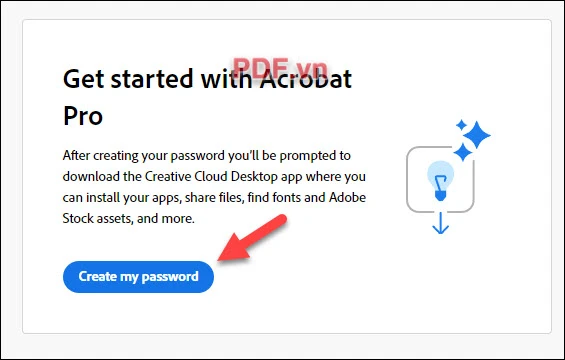Click the largest blue sparkle star
Image resolution: width=565 pixels, height=360 pixels.
(x=477, y=135)
